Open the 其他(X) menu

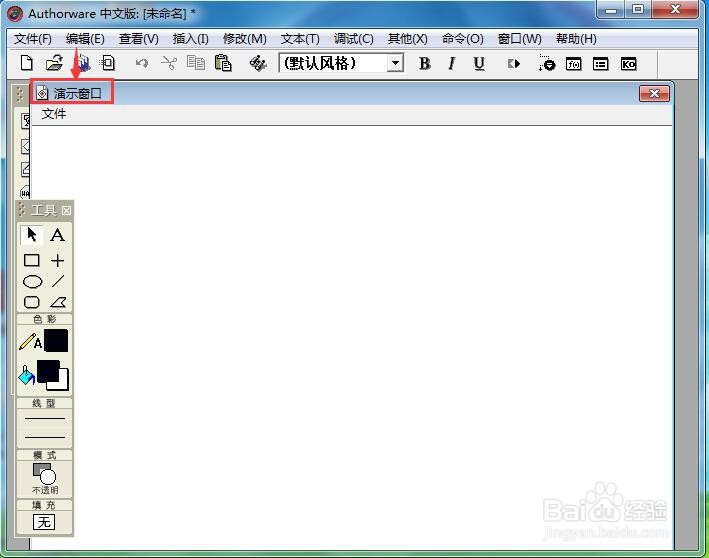click(407, 39)
